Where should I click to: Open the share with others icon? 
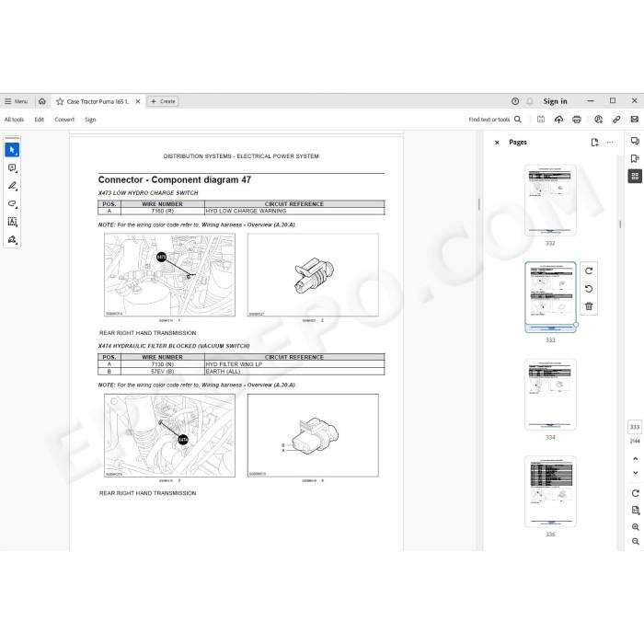[x=598, y=120]
